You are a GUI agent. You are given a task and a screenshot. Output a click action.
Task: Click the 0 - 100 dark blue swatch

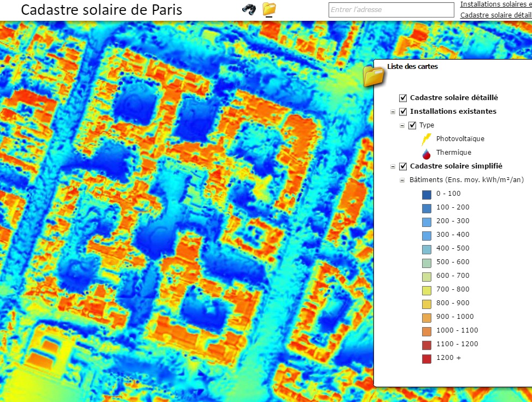[426, 194]
